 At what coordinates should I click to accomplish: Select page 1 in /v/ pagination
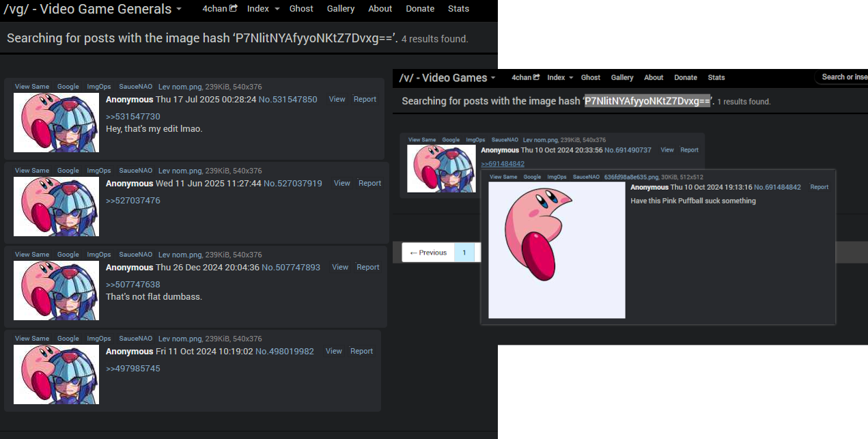(464, 253)
